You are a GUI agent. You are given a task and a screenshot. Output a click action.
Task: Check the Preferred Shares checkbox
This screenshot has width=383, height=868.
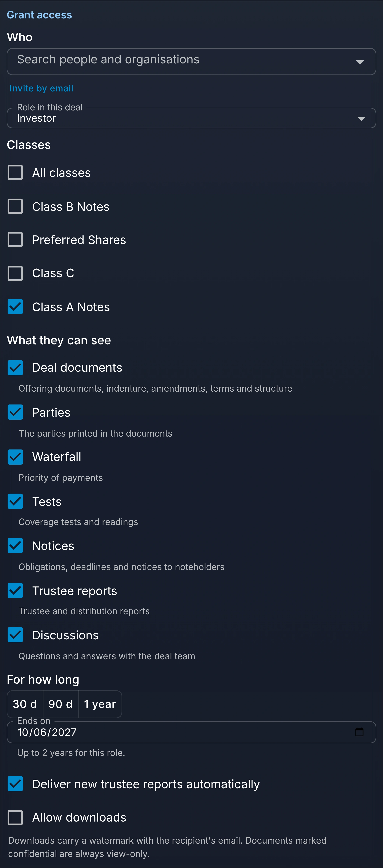[x=15, y=239]
